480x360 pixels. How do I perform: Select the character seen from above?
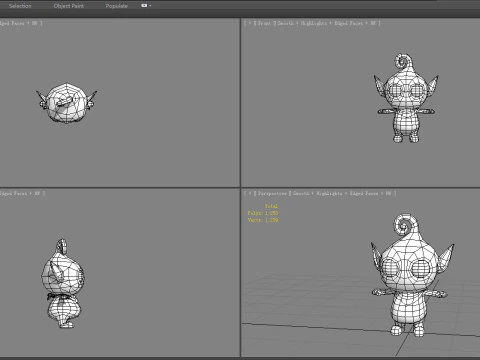pos(66,102)
